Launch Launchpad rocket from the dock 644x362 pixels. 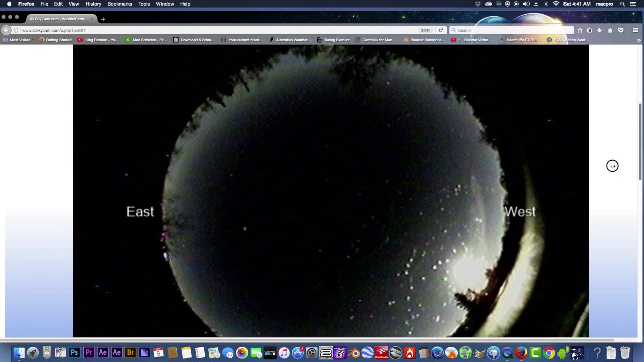(33, 353)
